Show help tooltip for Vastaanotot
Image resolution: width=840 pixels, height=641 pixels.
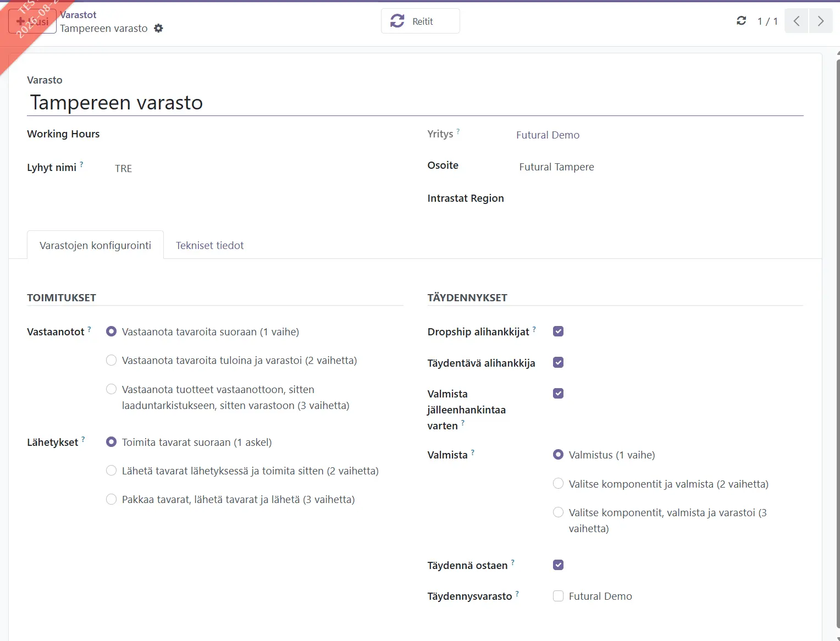tap(89, 329)
